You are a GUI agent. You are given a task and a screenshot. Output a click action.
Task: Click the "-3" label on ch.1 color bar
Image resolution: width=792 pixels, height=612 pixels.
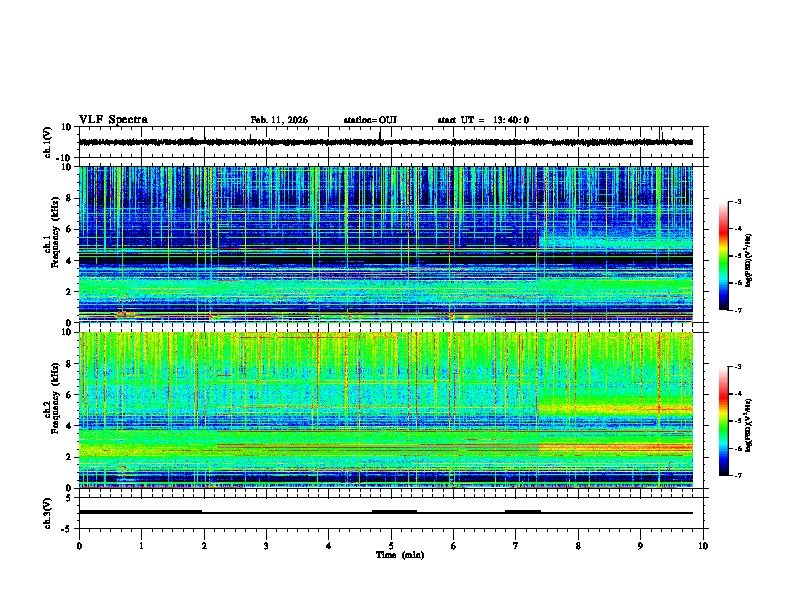(737, 201)
